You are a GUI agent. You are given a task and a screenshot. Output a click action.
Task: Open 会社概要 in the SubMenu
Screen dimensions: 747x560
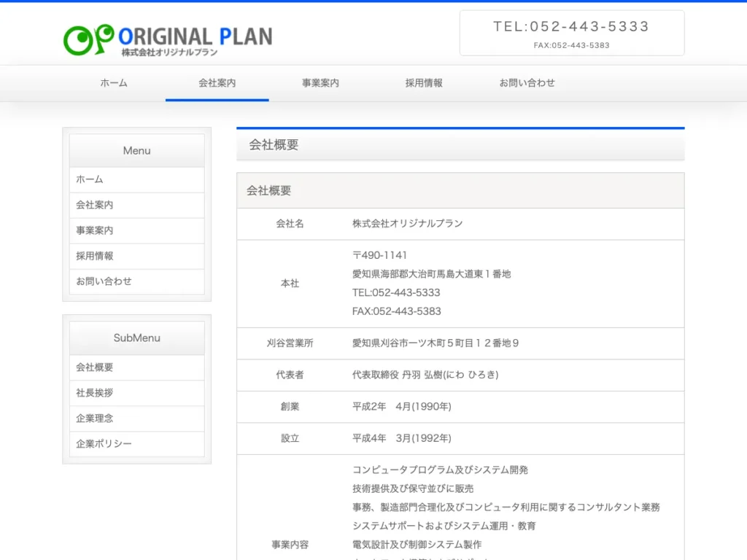click(136, 367)
